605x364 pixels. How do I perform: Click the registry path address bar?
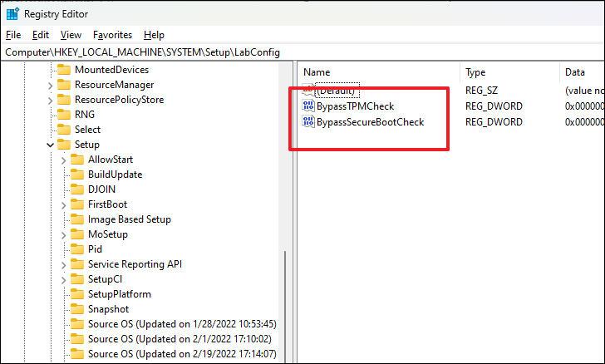(302, 52)
